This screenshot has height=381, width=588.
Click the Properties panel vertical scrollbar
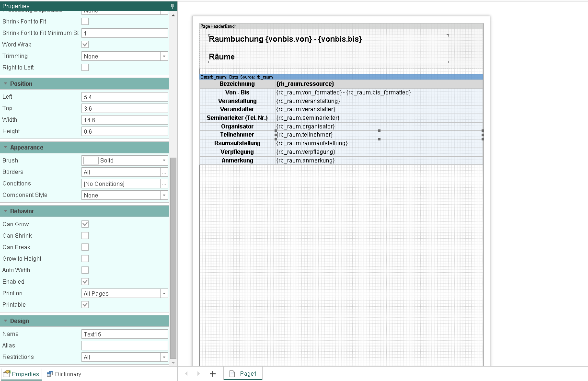[x=173, y=259]
